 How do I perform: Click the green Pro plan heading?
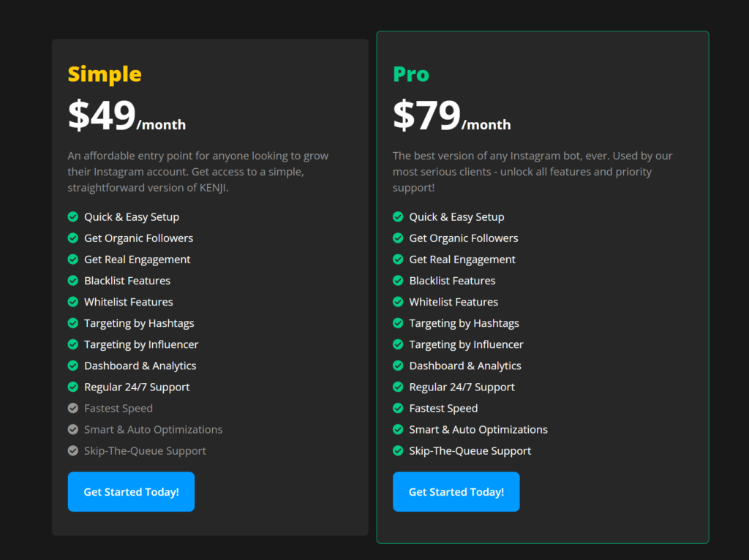pyautogui.click(x=411, y=75)
